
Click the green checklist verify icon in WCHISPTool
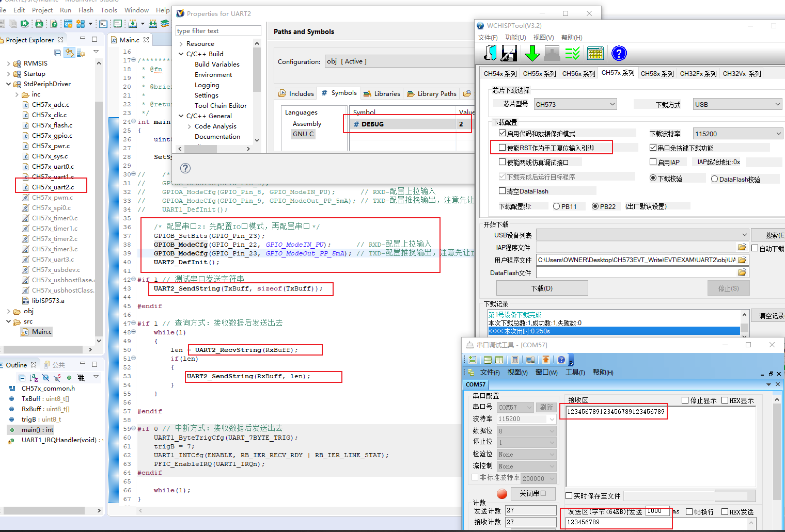click(x=572, y=53)
